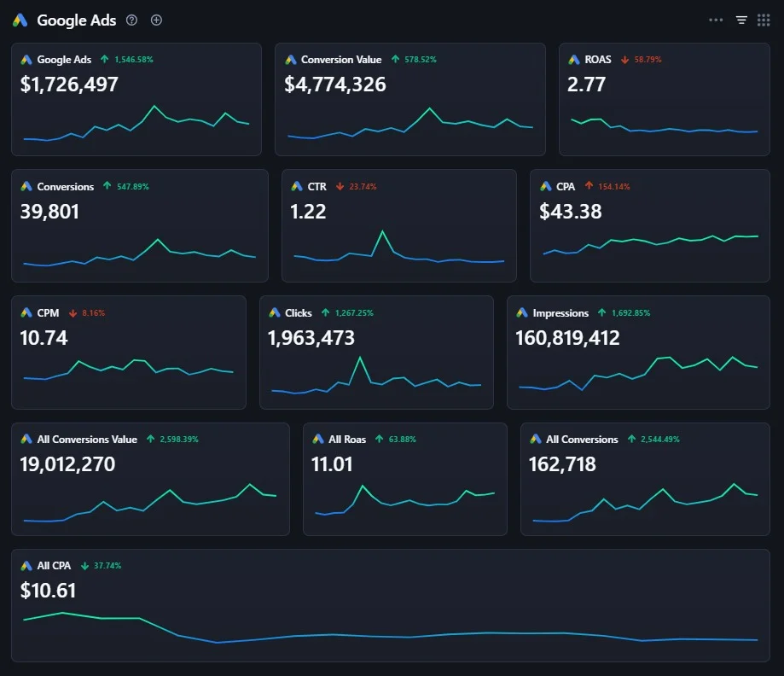The height and width of the screenshot is (676, 784).
Task: Click the add widget plus icon
Action: [156, 20]
